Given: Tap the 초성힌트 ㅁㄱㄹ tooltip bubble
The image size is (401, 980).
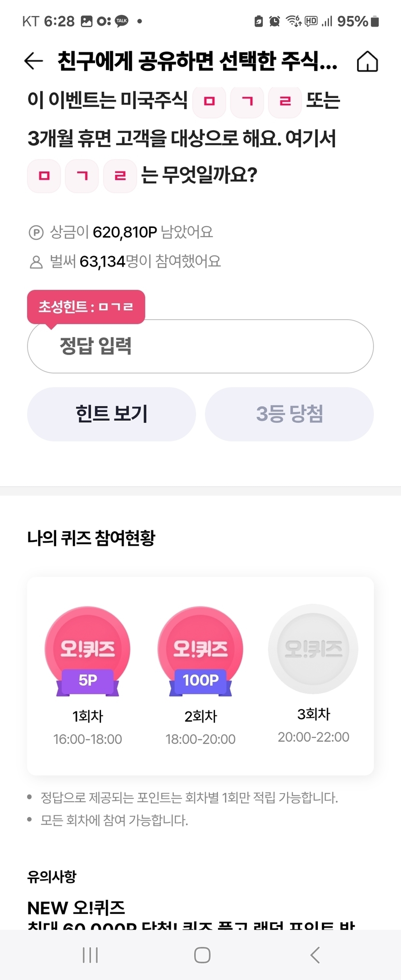Looking at the screenshot, I should point(86,307).
